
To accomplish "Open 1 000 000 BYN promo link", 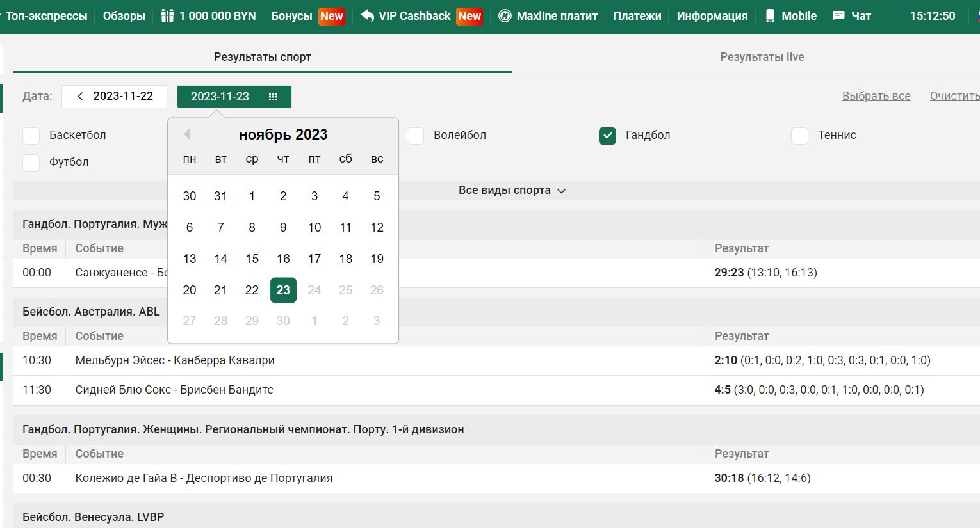I will point(217,16).
